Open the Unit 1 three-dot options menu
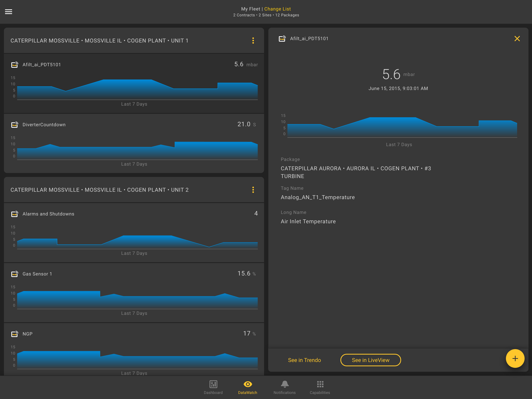The height and width of the screenshot is (399, 532). click(x=253, y=41)
